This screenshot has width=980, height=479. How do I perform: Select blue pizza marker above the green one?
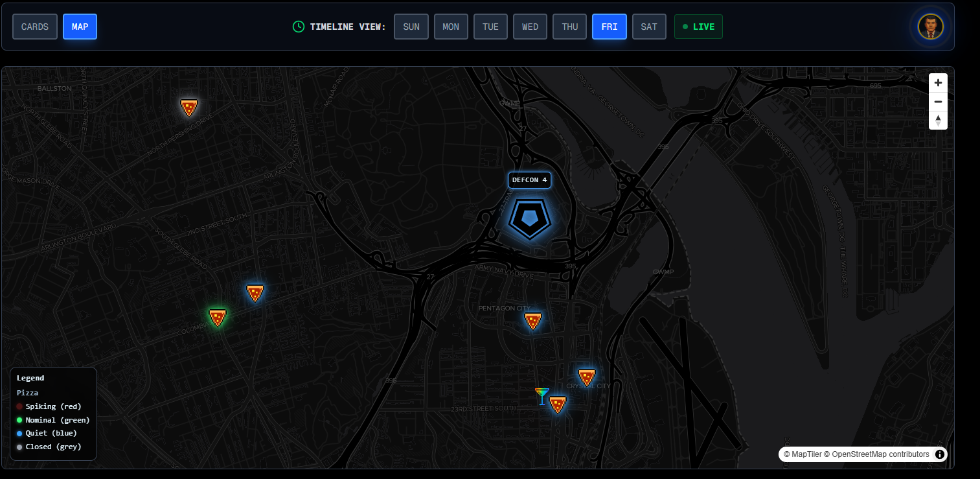(x=255, y=293)
